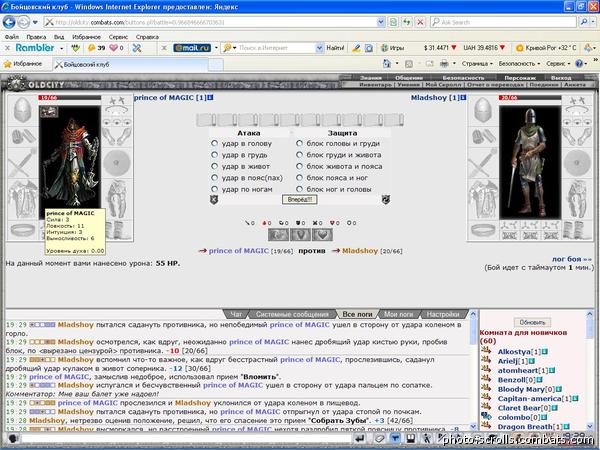
Task: Click info icon beside Mladshoy [1] name
Action: pyautogui.click(x=463, y=98)
